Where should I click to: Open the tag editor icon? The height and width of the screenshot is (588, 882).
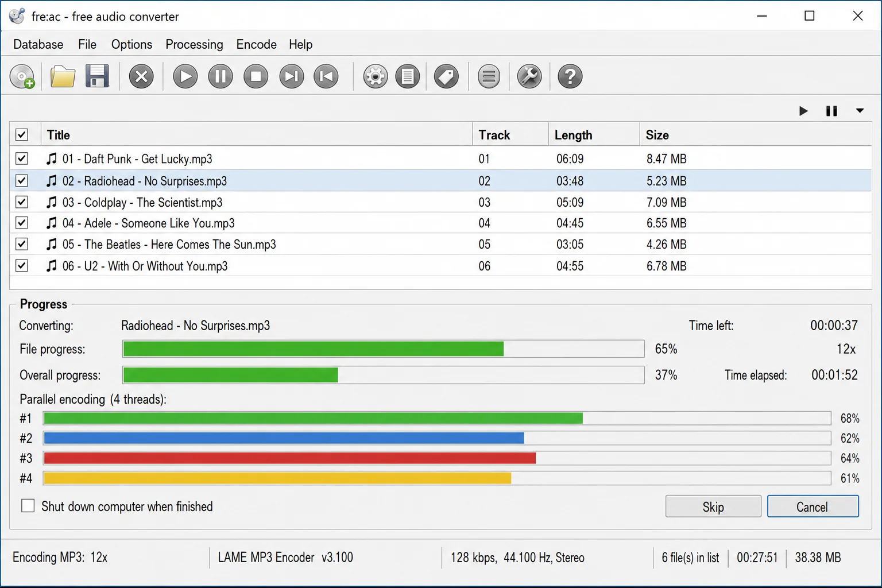pos(446,76)
